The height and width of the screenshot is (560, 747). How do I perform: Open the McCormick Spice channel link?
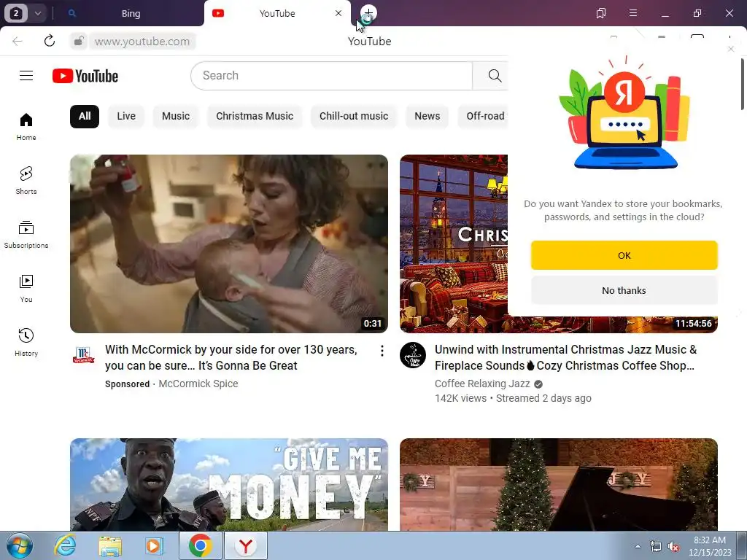tap(198, 384)
